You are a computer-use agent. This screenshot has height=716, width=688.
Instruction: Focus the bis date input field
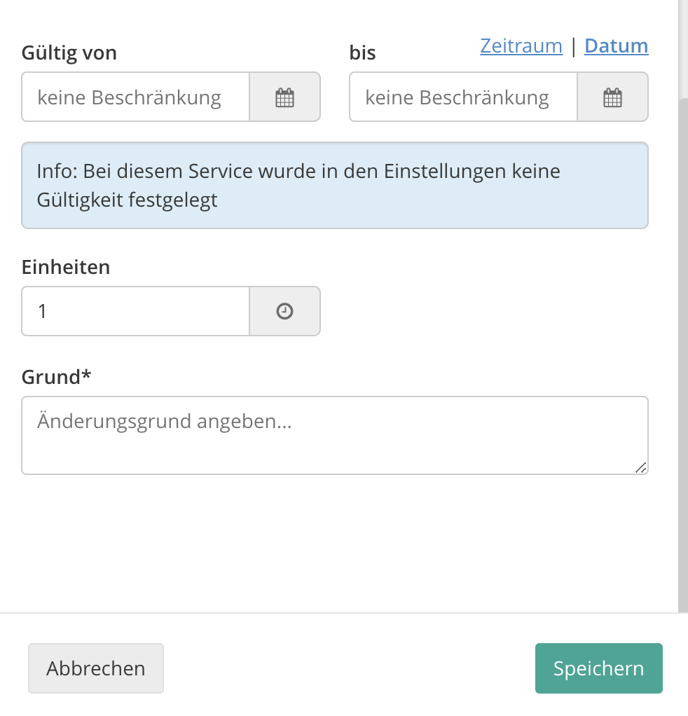point(463,97)
